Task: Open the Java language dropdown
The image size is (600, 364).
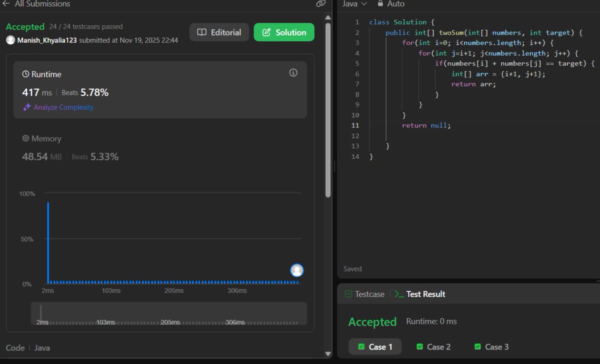Action: click(354, 3)
